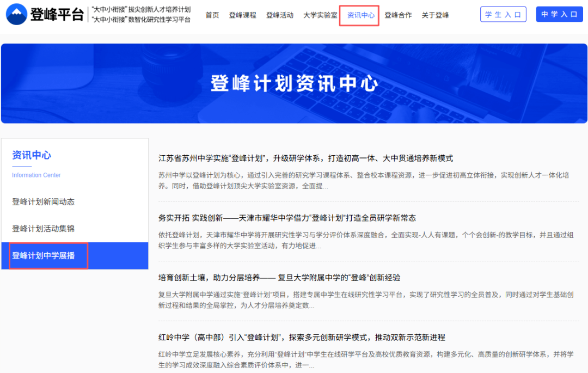Open 登峰合作 from the top menu
This screenshot has width=588, height=373.
398,15
